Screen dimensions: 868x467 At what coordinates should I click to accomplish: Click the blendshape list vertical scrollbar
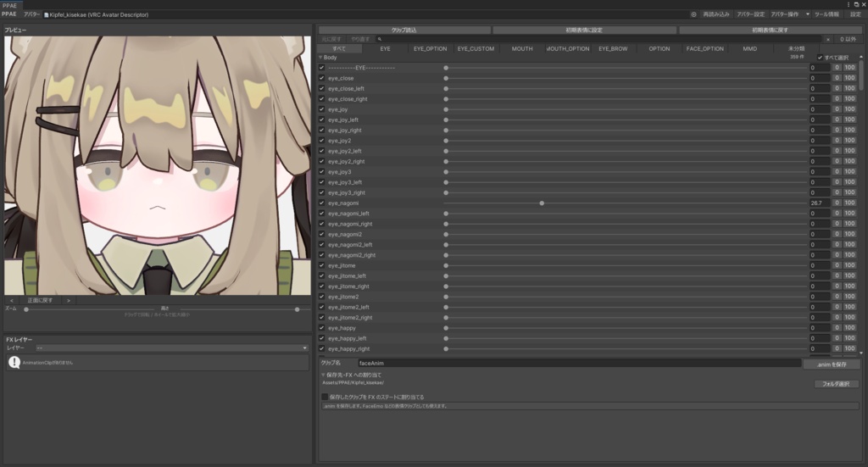point(861,74)
